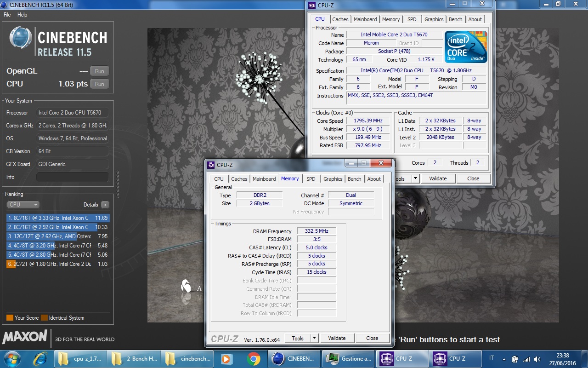Click the Processor field Intel Core 2 Duo
This screenshot has height=368, width=588.
73,113
